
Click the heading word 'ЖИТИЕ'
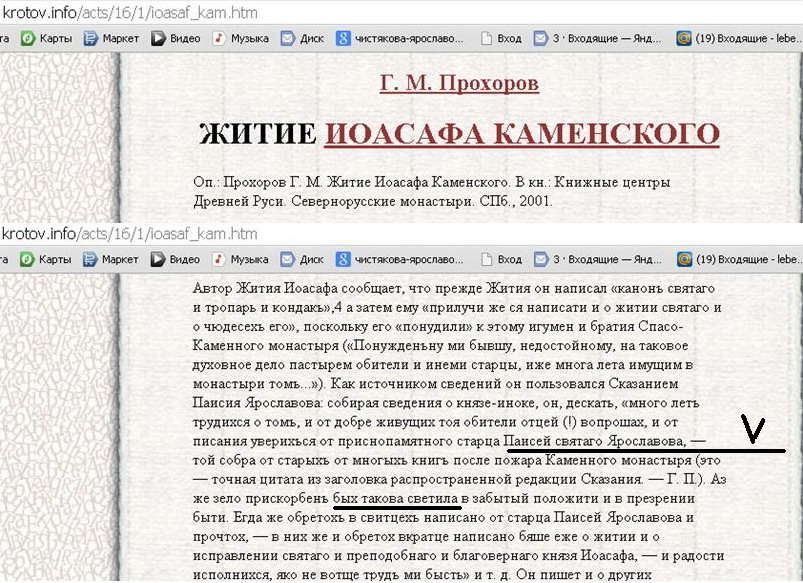pos(258,134)
